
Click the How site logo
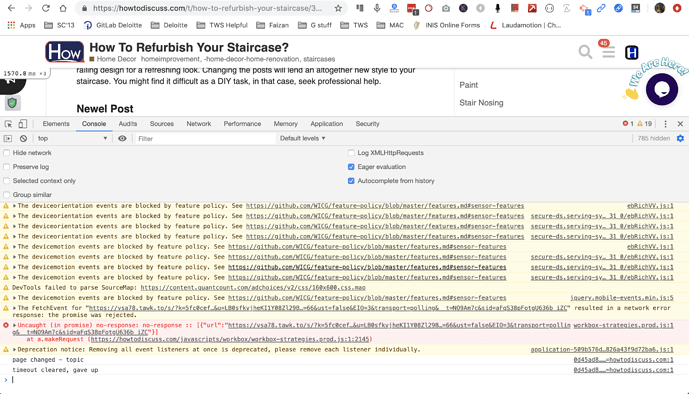[x=64, y=52]
